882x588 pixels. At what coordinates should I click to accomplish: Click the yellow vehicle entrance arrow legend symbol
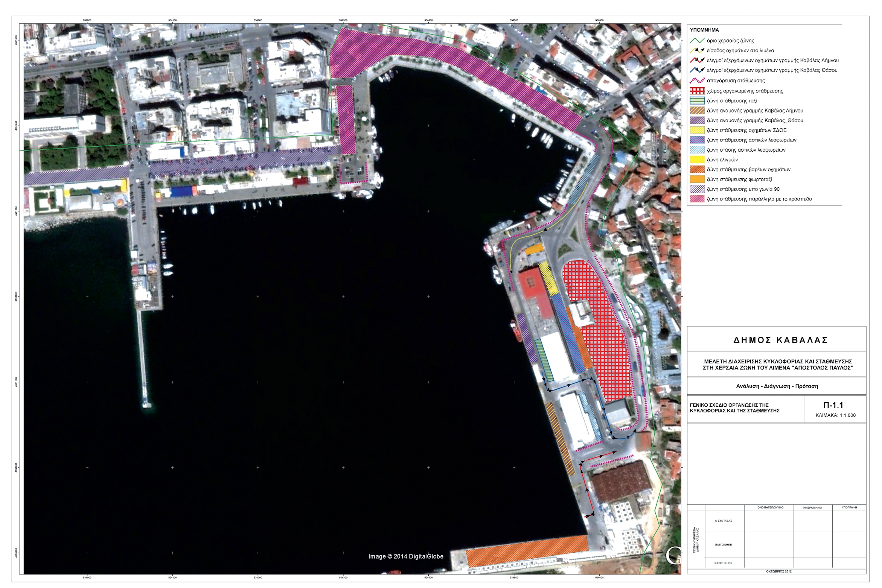697,50
